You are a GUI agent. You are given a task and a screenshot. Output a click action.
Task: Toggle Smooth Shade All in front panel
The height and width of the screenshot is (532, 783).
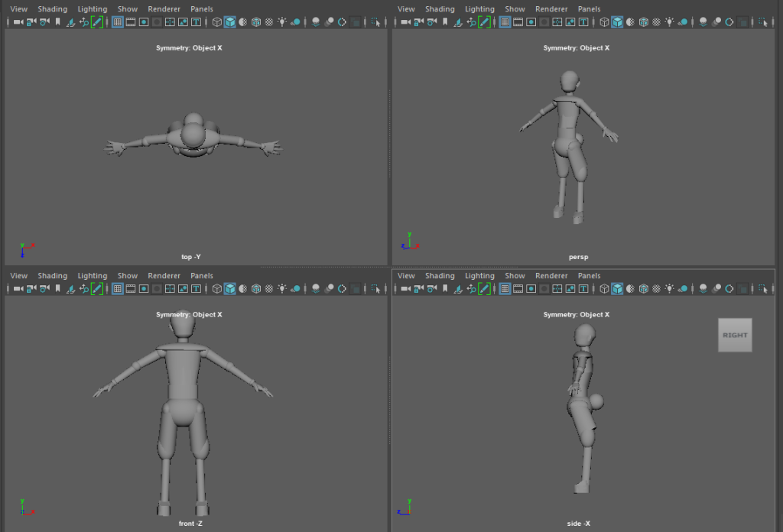(x=230, y=289)
